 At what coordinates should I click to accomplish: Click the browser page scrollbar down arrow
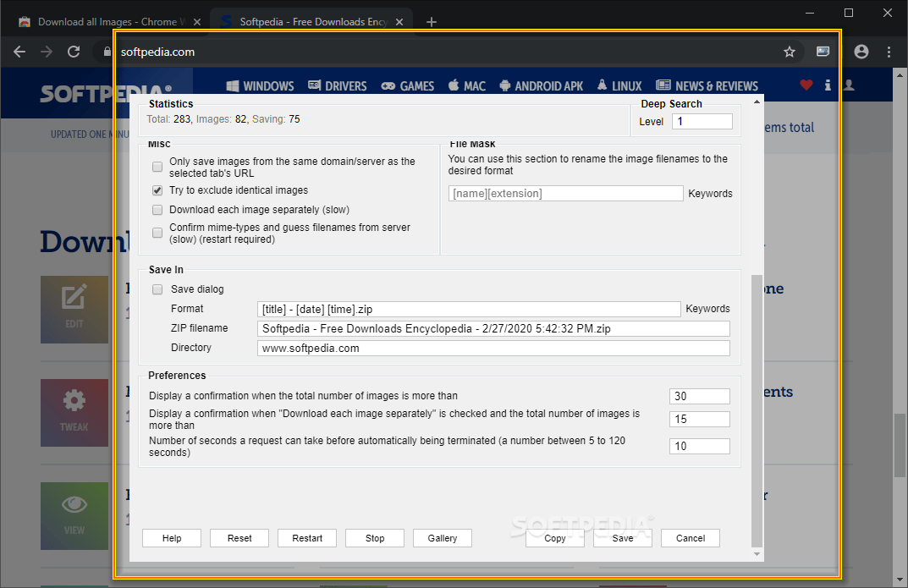900,580
